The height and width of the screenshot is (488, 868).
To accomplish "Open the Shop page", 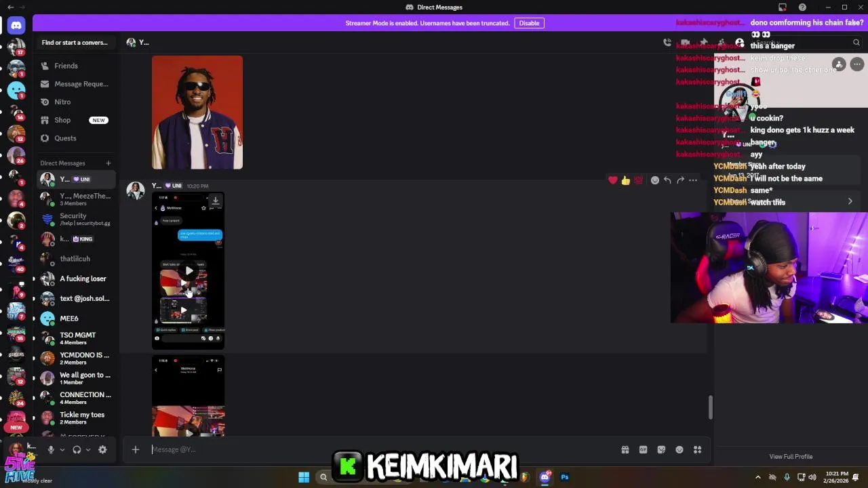I will coord(76,120).
